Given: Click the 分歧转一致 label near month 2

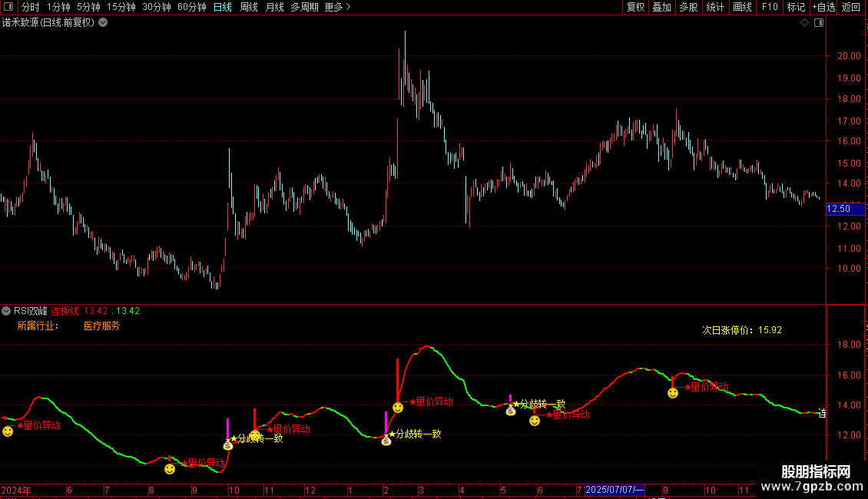Looking at the screenshot, I should 418,435.
